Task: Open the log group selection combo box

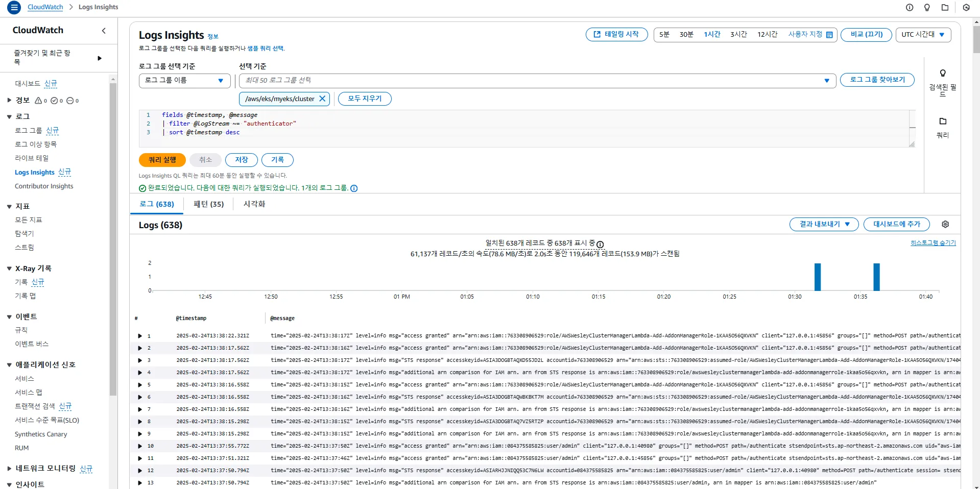Action: [x=537, y=81]
